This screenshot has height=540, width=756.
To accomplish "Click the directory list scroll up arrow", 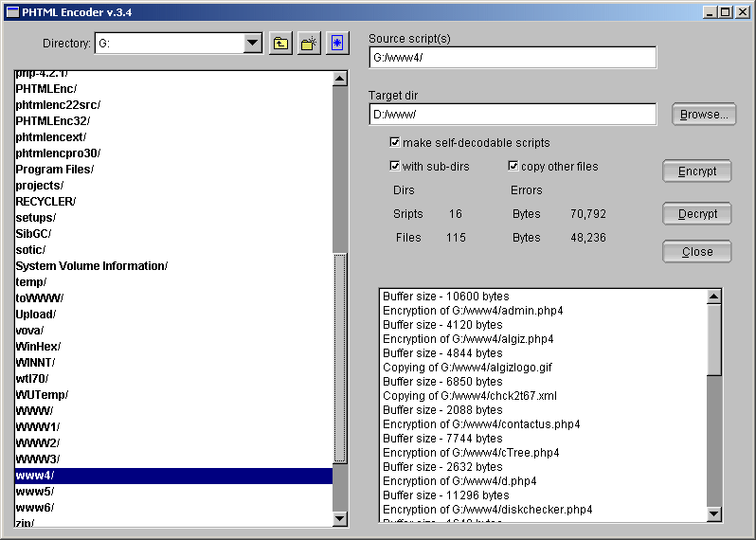I will pyautogui.click(x=340, y=79).
